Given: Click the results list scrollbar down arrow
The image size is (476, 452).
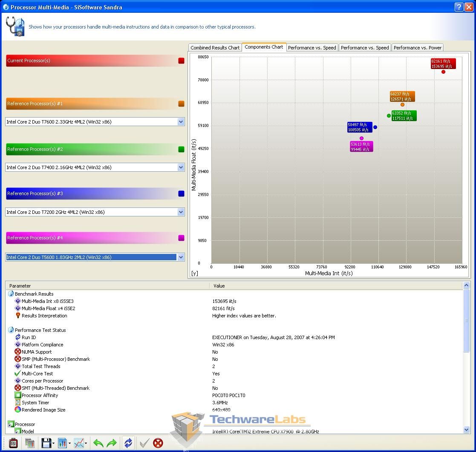Looking at the screenshot, I should click(x=466, y=430).
